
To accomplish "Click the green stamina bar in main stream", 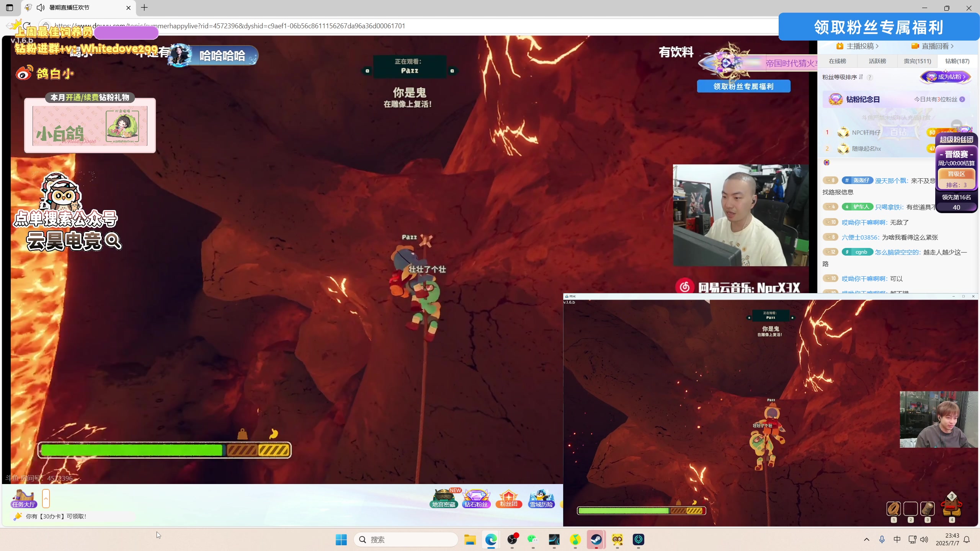I will pyautogui.click(x=131, y=450).
